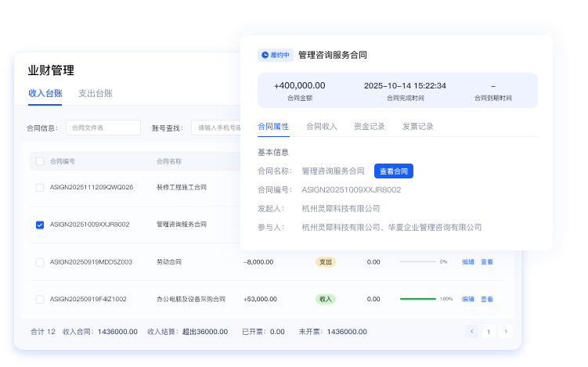The image size is (588, 367).
Task: Uncheck the ASIGN20251009XXJR8002 row checkbox
Action: pos(40,225)
